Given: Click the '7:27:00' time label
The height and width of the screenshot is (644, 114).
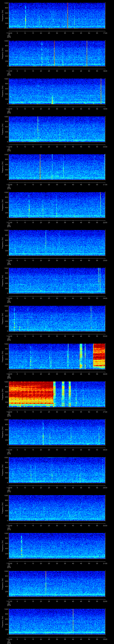Looking at the screenshot, I should point(9,450).
